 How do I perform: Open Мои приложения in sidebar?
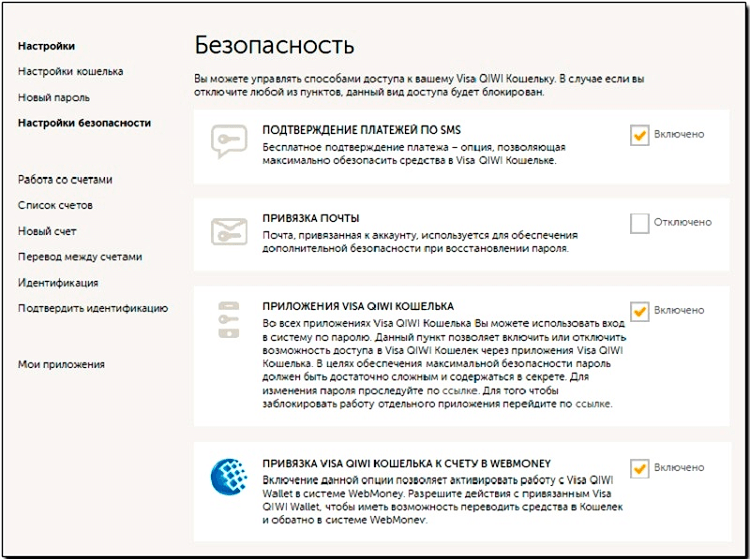[x=61, y=364]
